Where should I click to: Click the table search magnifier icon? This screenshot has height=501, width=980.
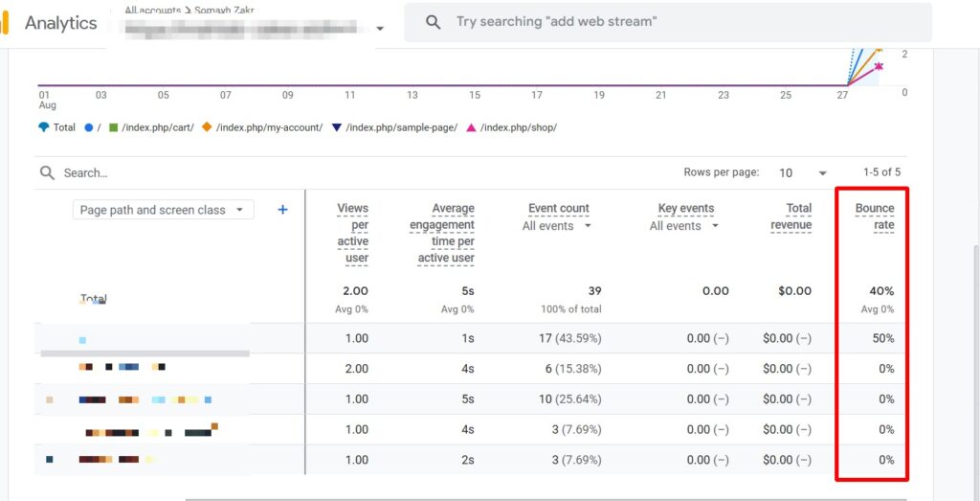[48, 172]
